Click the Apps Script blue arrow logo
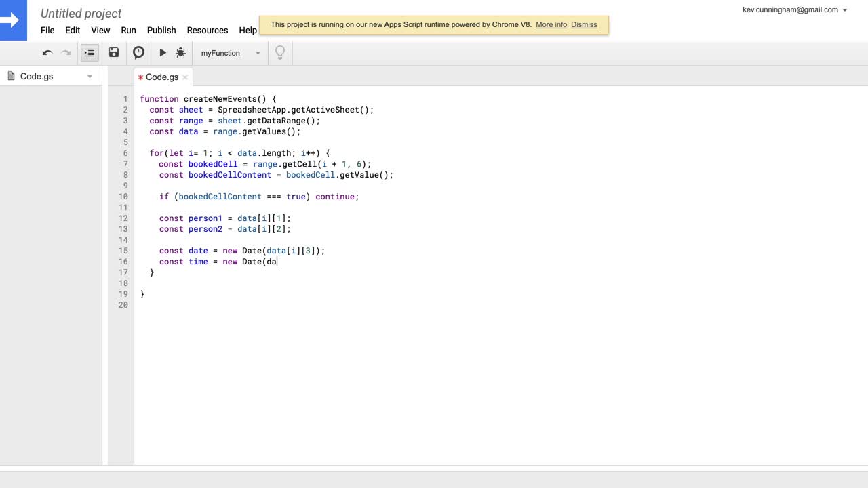 (13, 20)
